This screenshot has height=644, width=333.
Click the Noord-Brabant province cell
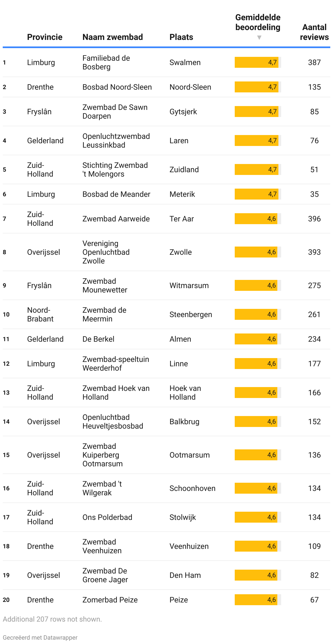pos(40,314)
